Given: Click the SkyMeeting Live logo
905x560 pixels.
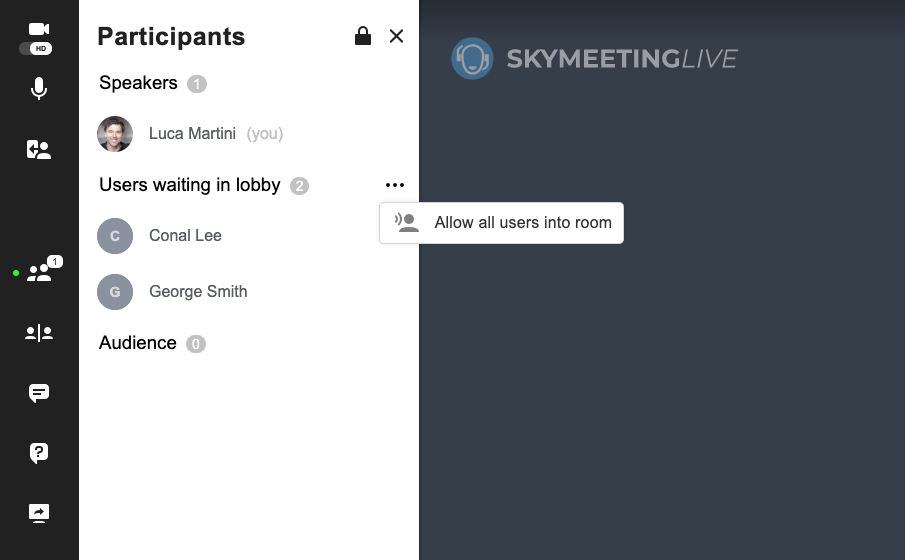Looking at the screenshot, I should [x=594, y=59].
